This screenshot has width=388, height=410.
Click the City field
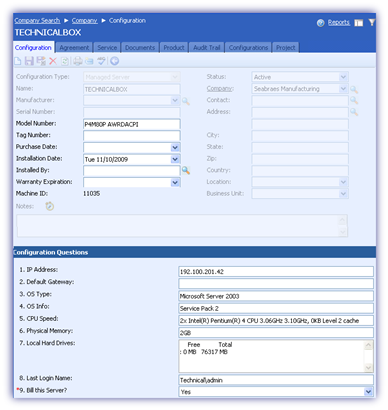300,135
